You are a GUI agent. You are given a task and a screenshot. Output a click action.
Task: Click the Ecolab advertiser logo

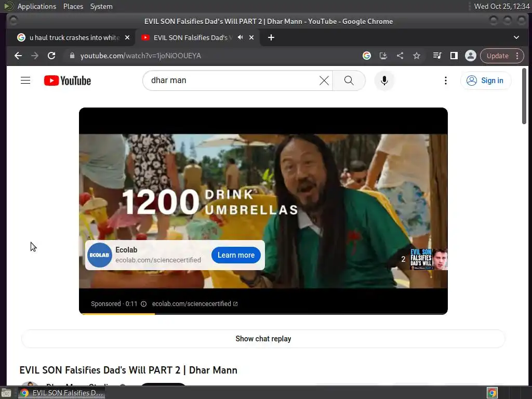pyautogui.click(x=100, y=255)
